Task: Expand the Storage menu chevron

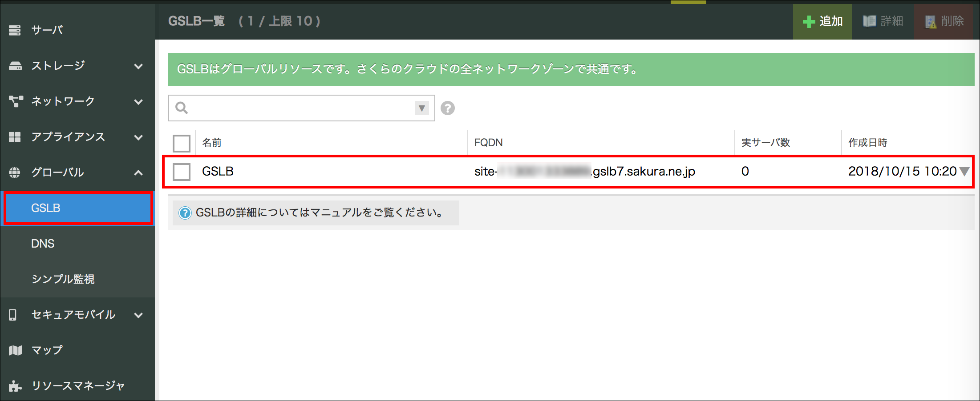Action: tap(138, 66)
